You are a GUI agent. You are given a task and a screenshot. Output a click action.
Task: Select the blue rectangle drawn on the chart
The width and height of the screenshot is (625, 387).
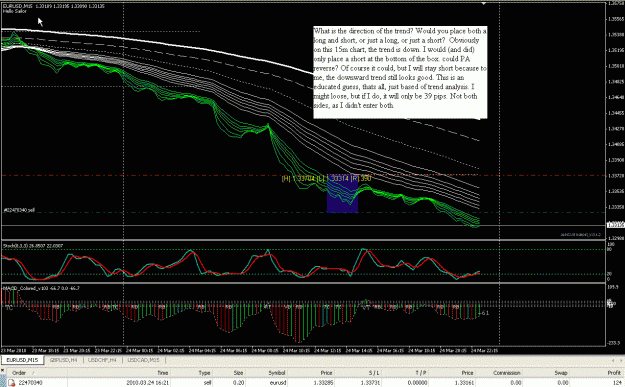pos(342,193)
